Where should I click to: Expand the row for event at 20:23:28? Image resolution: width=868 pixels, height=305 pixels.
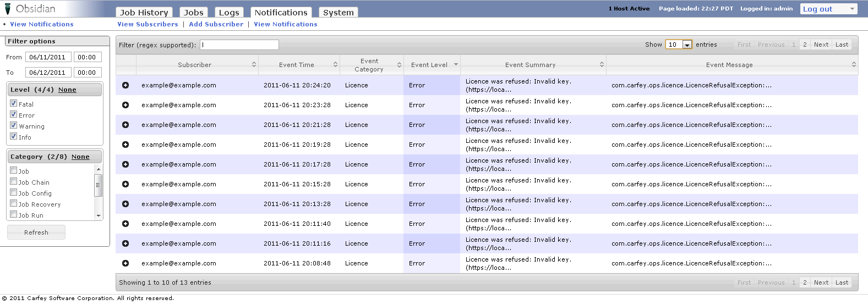pos(125,105)
